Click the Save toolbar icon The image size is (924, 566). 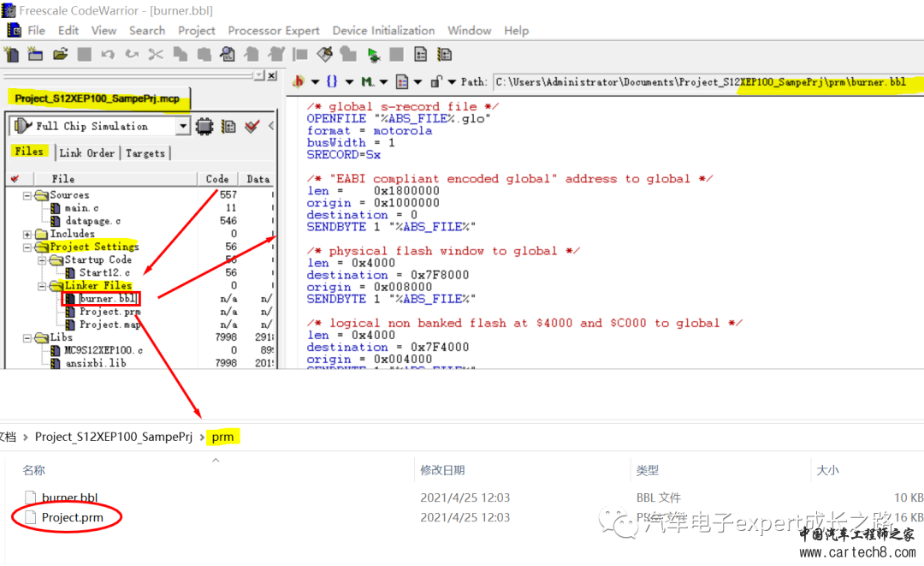[85, 55]
